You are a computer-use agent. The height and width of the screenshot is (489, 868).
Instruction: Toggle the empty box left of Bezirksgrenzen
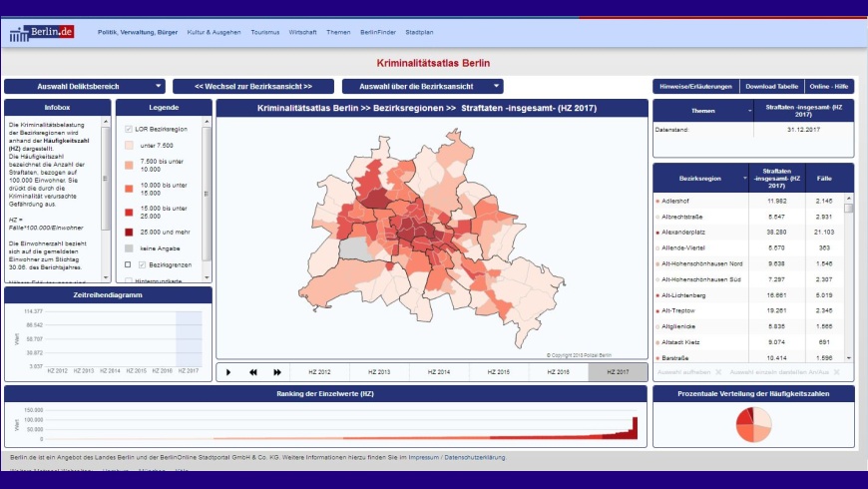(x=128, y=264)
